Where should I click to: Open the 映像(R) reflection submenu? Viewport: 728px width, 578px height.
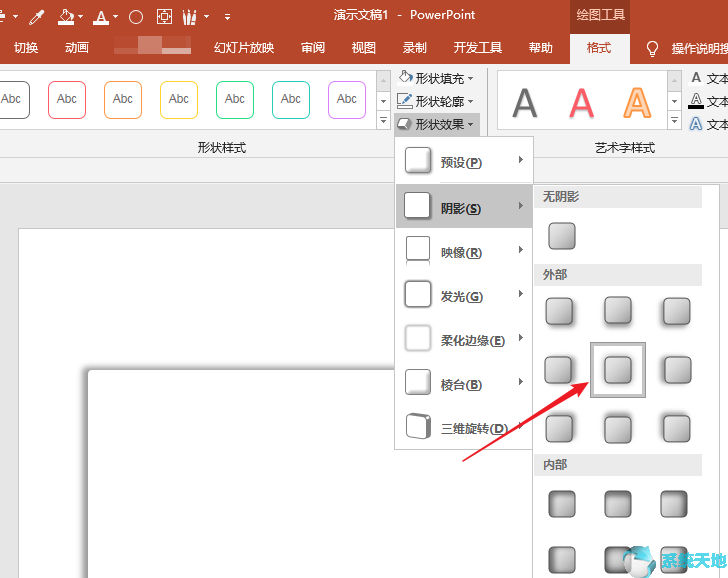463,250
